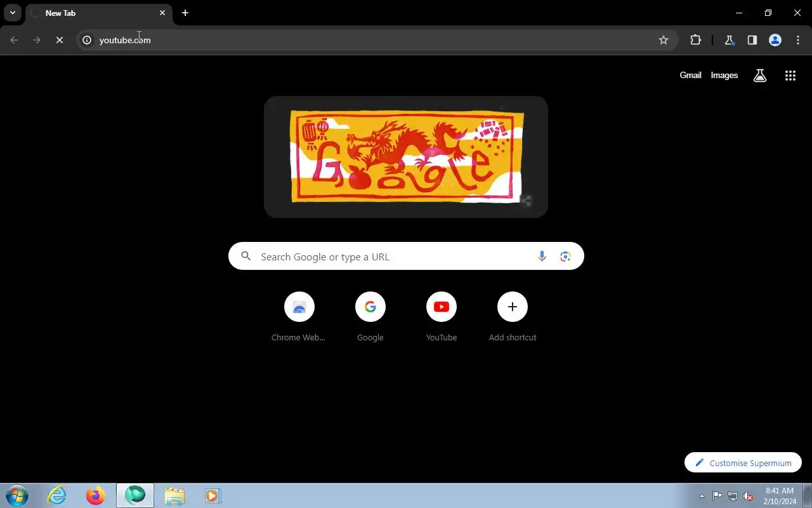This screenshot has height=508, width=812.
Task: Open Chrome Labs flask icon in toolbar
Action: pyautogui.click(x=729, y=40)
